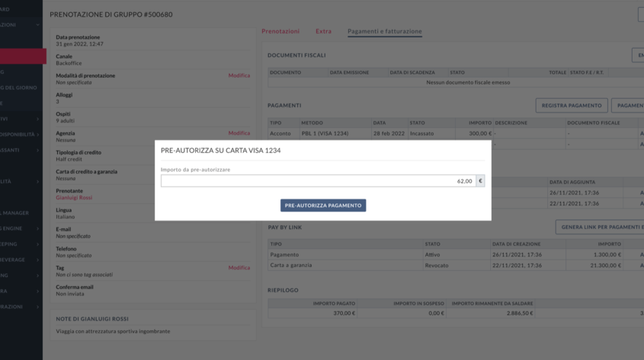Viewport: 644px width, 360px height.
Task: Click 2.886,50 € rimanente da saldare
Action: (x=520, y=314)
